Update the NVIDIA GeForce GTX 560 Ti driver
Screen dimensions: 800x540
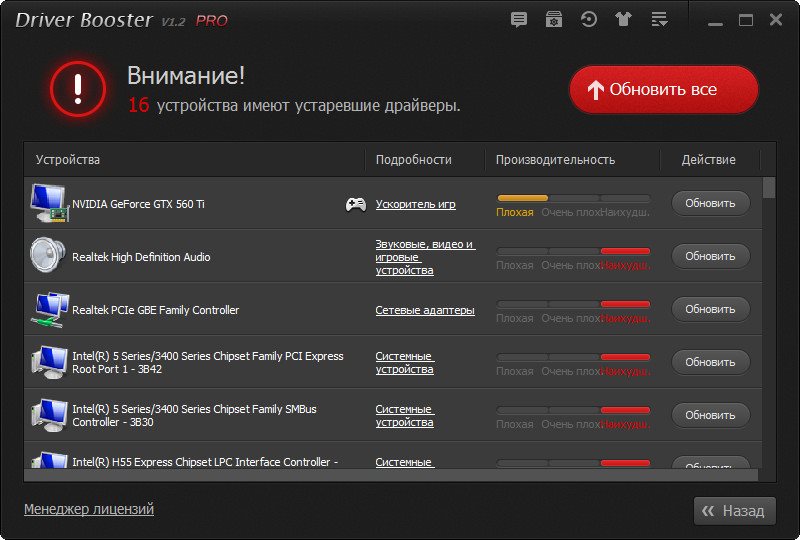pyautogui.click(x=711, y=203)
